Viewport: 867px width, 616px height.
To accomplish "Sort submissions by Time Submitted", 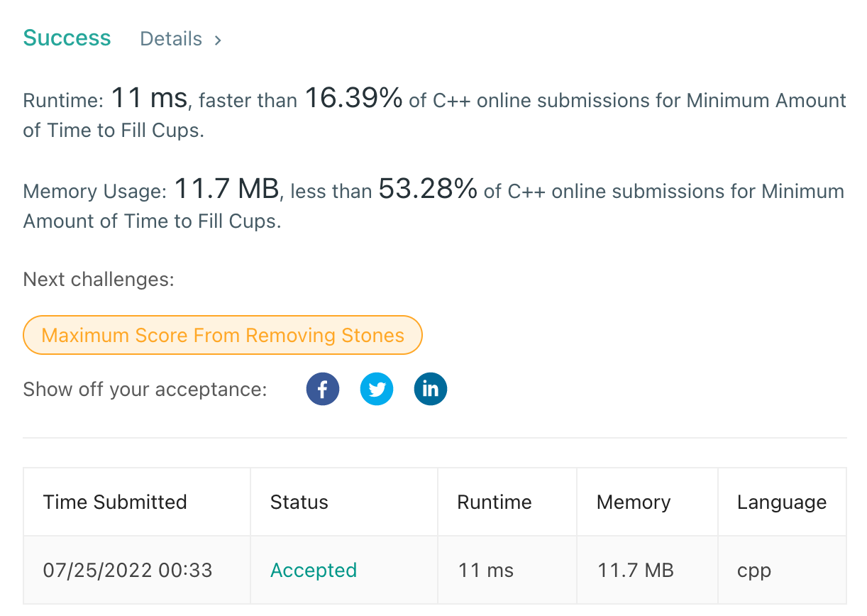I will coord(115,502).
